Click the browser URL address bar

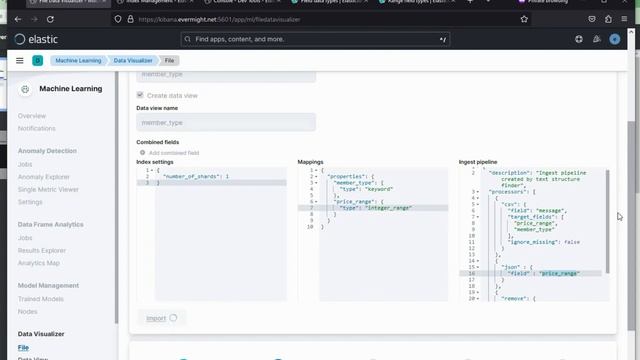coord(320,19)
